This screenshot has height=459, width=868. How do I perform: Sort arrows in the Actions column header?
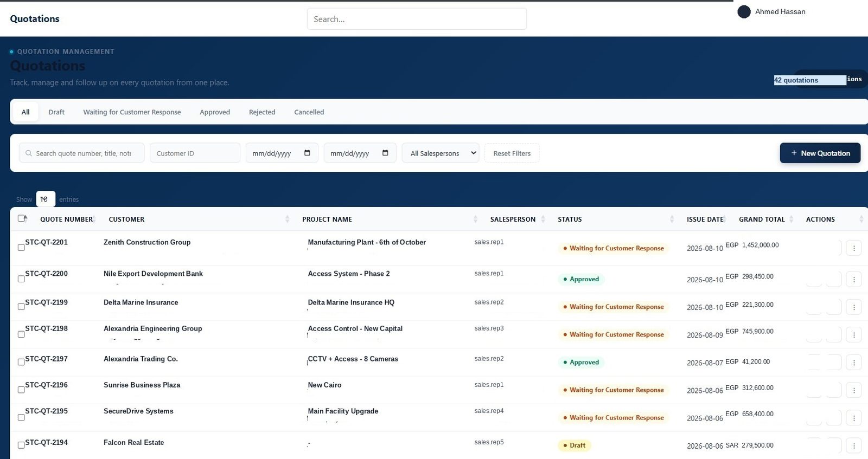point(861,219)
